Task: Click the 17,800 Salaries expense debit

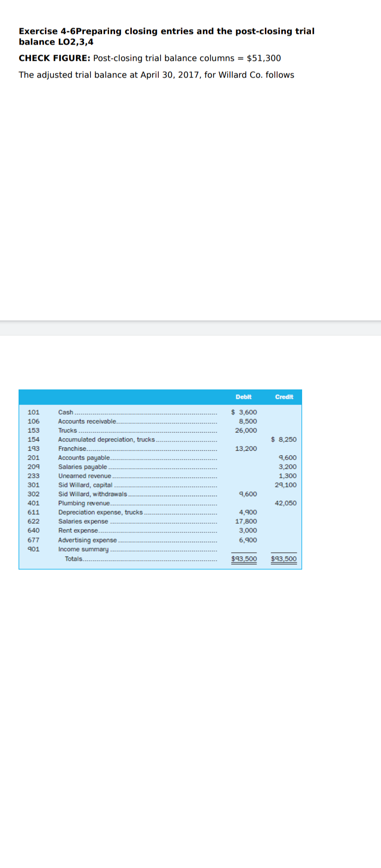Action: pyautogui.click(x=246, y=521)
